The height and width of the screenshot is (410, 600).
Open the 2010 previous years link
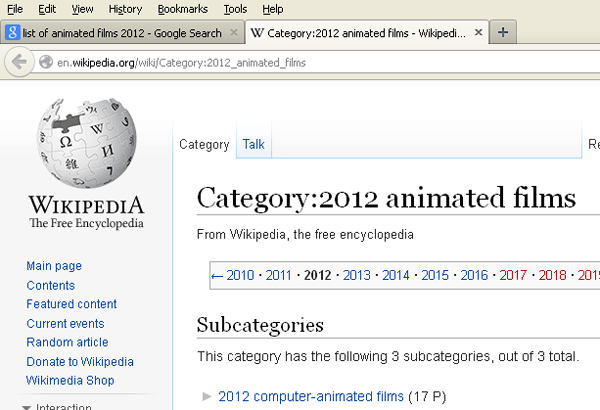click(x=233, y=275)
